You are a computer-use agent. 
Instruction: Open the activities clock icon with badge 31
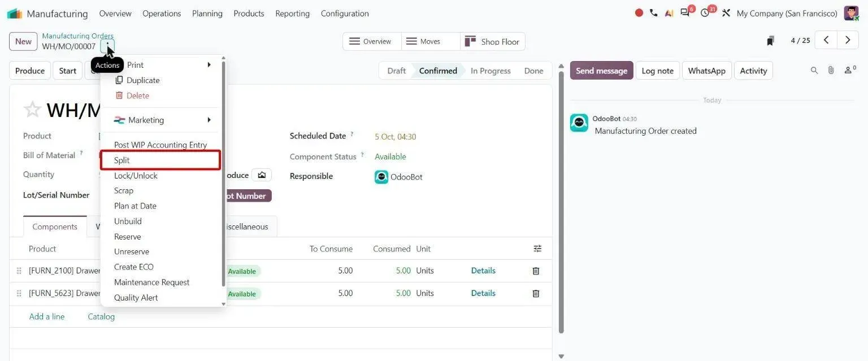click(x=705, y=12)
